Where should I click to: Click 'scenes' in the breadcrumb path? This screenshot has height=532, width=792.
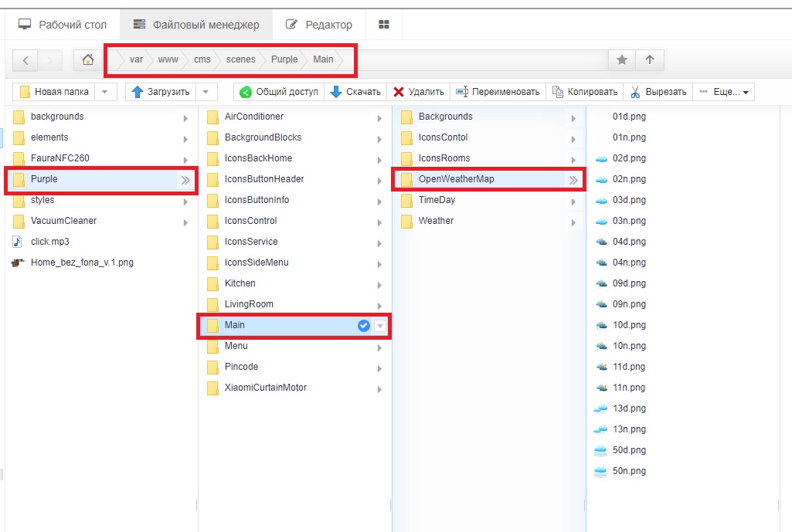click(x=240, y=59)
